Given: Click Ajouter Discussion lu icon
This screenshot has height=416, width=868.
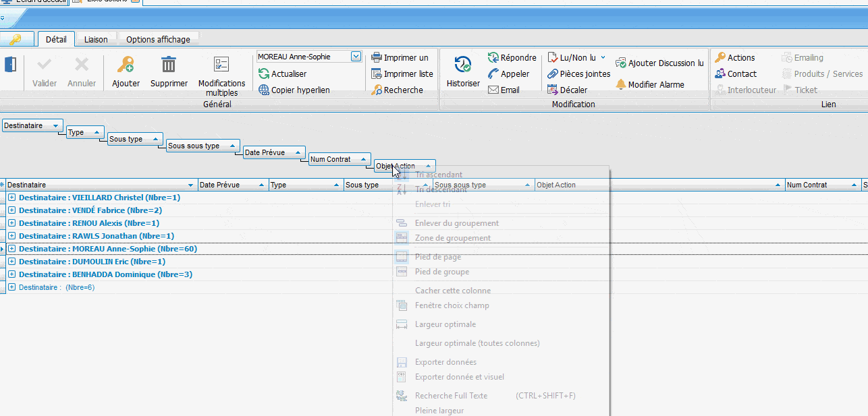Looking at the screenshot, I should pyautogui.click(x=621, y=63).
